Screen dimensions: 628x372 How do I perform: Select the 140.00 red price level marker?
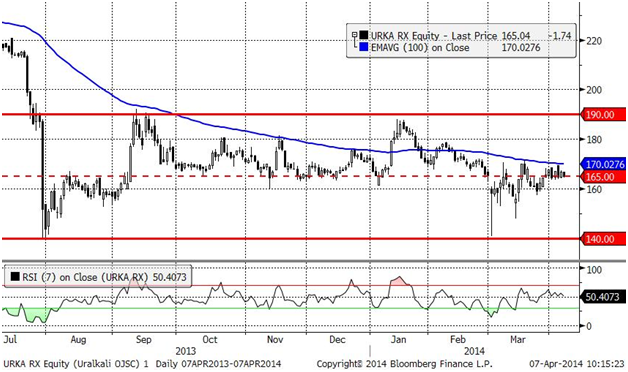point(603,239)
